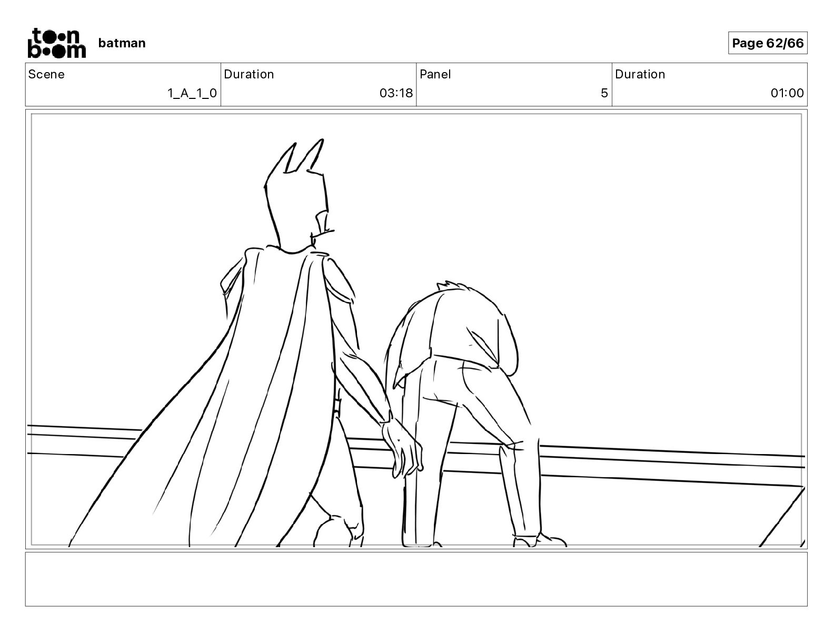Click the 'Scene' header label
This screenshot has height=644, width=834.
pyautogui.click(x=46, y=74)
